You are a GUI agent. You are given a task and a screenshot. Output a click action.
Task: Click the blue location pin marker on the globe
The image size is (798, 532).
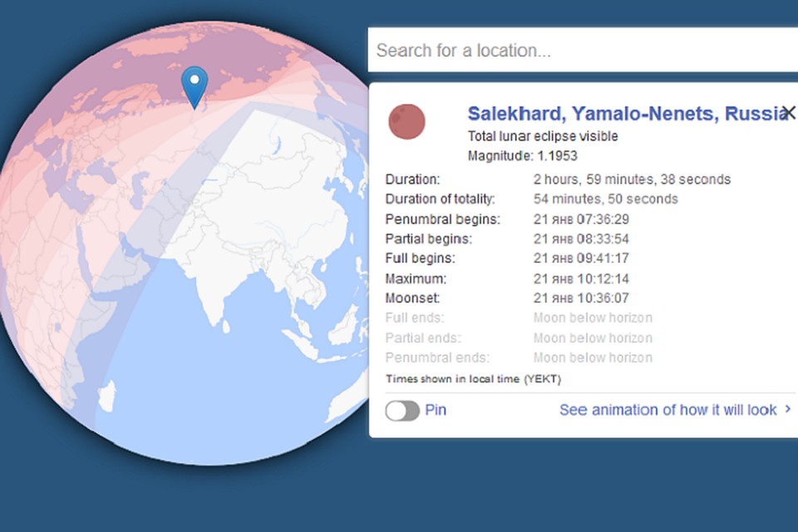195,85
